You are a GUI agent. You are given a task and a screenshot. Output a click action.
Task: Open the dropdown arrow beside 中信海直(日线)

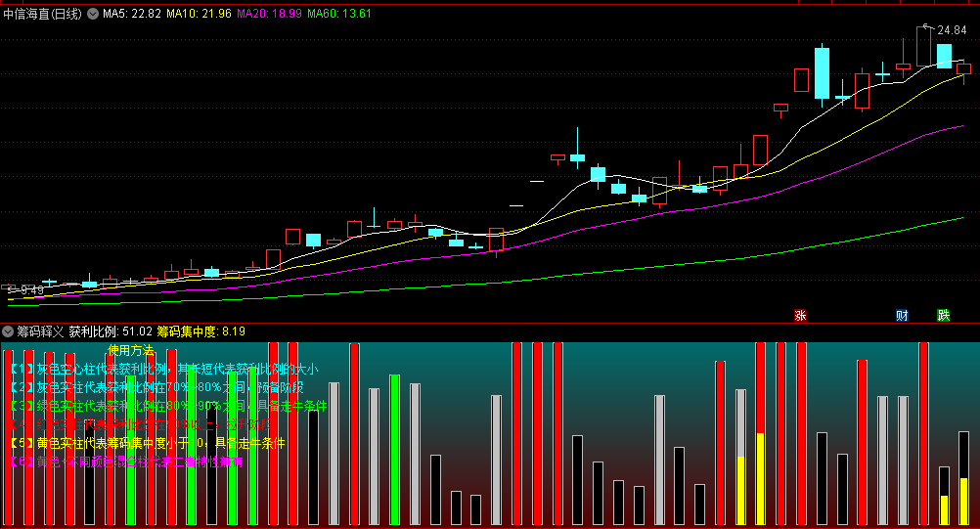(x=93, y=14)
